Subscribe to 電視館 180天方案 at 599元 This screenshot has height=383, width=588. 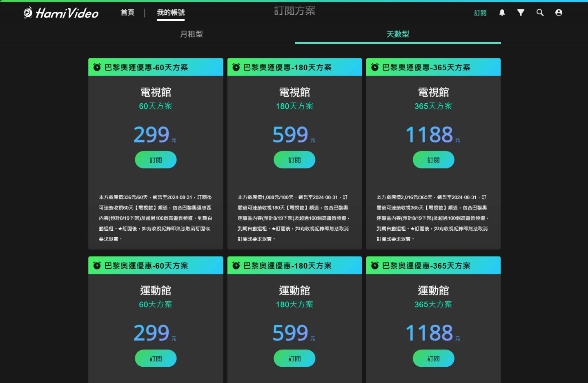tap(294, 160)
